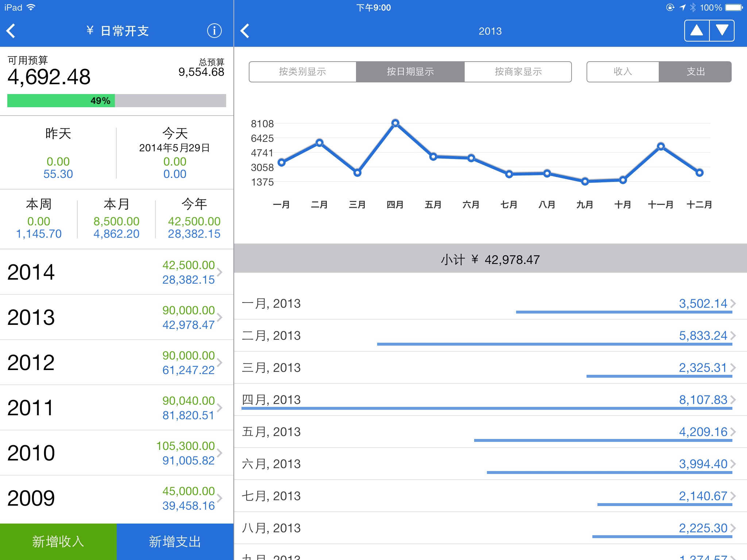
Task: Open the 2010 year row
Action: click(117, 453)
